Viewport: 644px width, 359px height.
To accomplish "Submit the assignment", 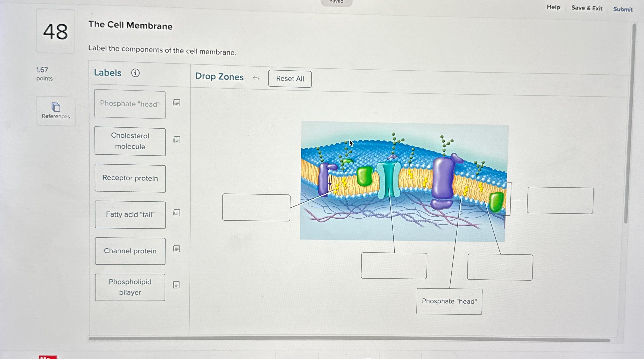I will [x=623, y=9].
